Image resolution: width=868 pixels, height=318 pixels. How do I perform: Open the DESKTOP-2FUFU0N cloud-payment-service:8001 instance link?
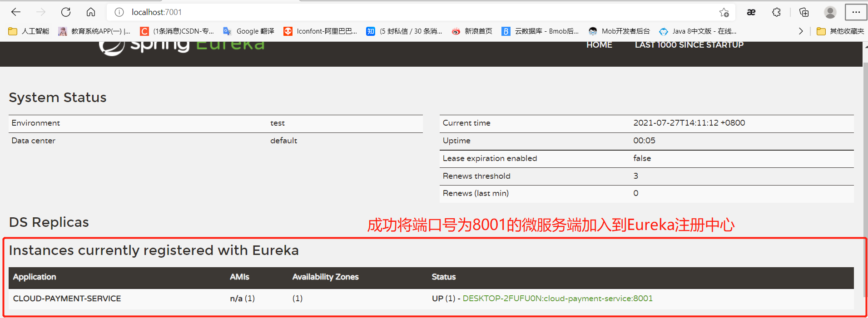tap(557, 298)
